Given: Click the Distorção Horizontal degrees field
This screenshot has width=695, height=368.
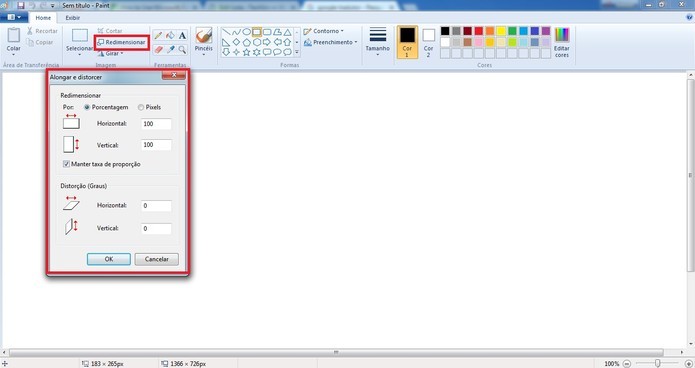Looking at the screenshot, I should point(156,206).
